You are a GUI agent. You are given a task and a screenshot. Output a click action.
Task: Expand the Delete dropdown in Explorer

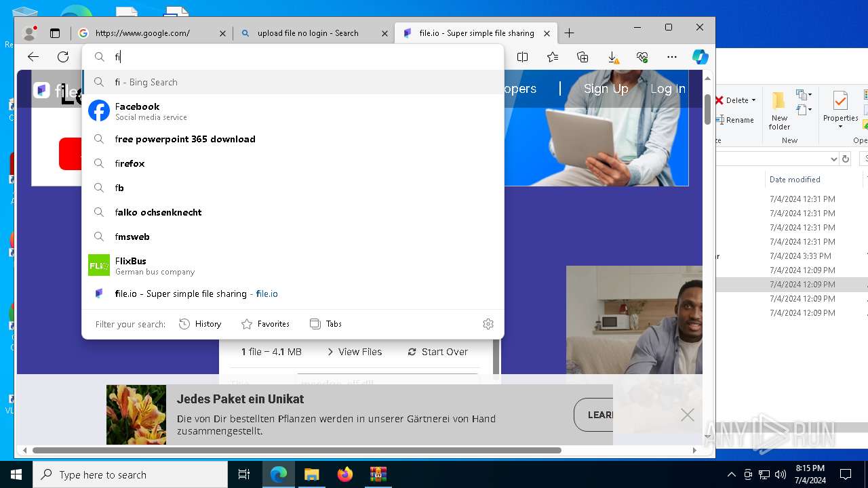(753, 100)
